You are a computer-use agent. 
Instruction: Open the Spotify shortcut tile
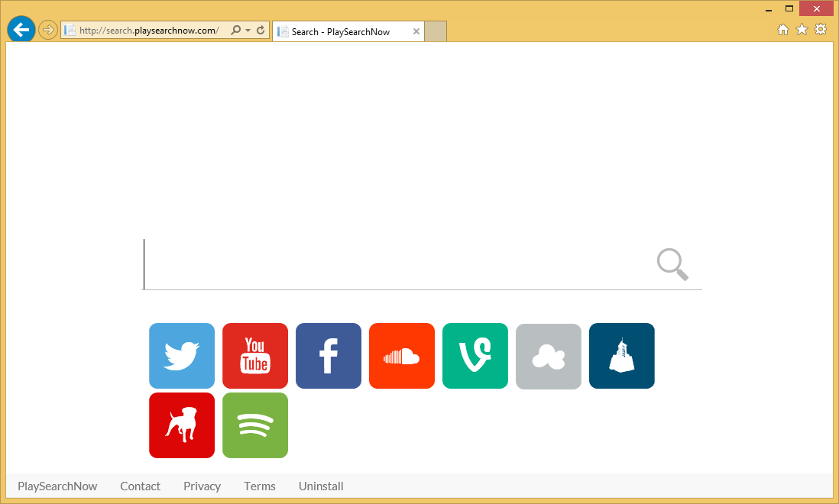[x=255, y=425]
